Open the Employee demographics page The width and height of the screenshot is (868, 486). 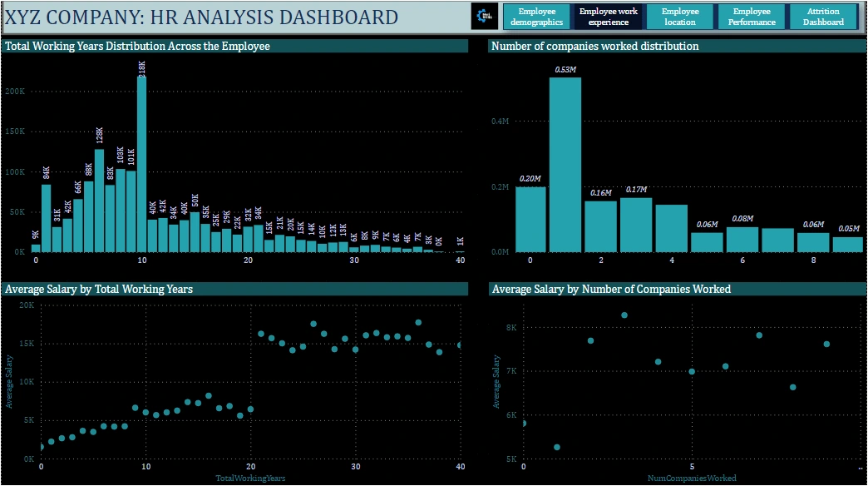pyautogui.click(x=536, y=17)
